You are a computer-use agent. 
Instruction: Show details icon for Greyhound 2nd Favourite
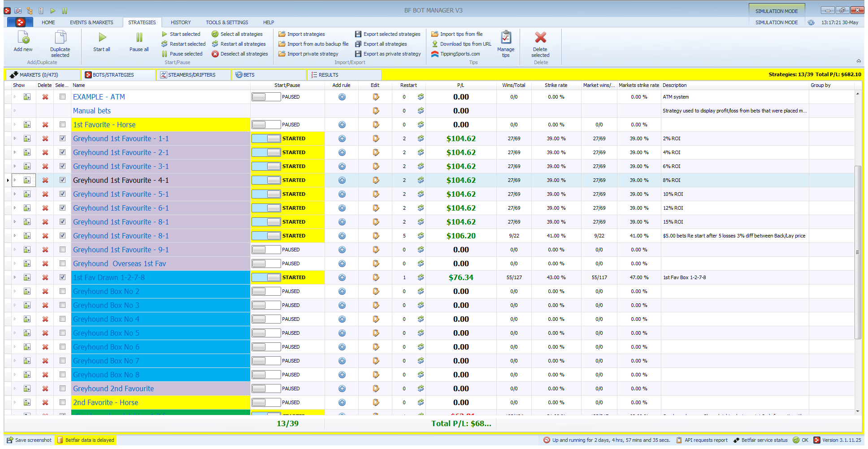point(27,389)
